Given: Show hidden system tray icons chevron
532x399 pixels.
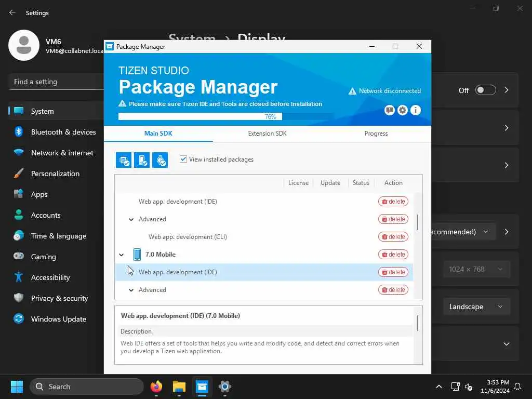Looking at the screenshot, I should 438,387.
